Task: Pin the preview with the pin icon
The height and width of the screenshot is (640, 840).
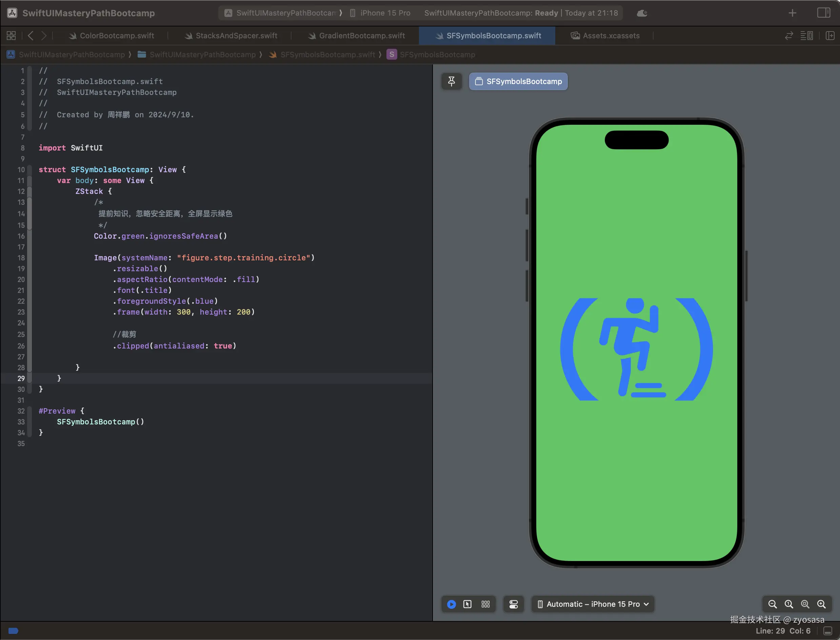Action: pyautogui.click(x=452, y=81)
